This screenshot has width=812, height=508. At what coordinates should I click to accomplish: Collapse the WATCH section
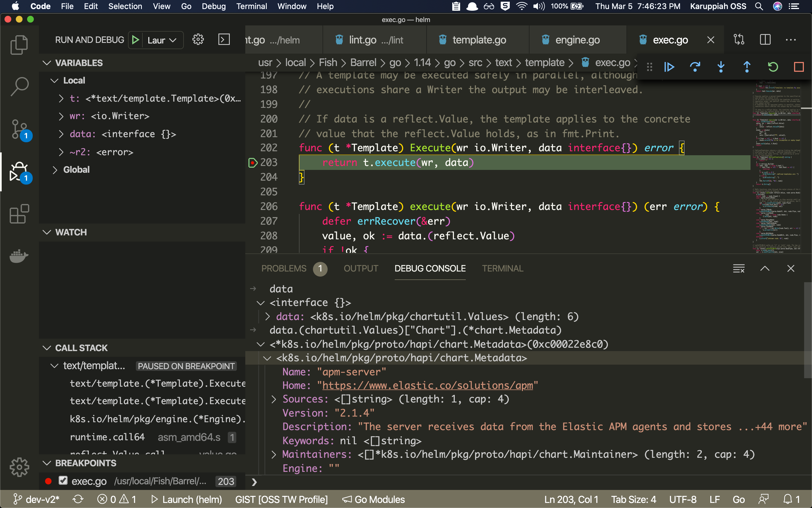click(47, 232)
